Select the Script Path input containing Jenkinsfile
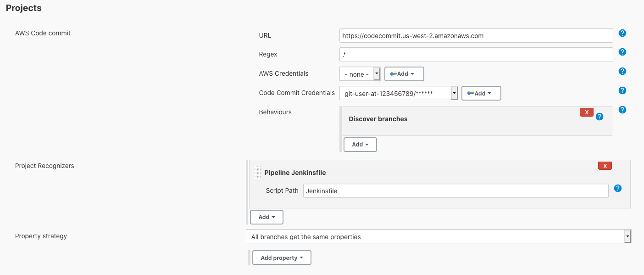The image size is (644, 275). [x=456, y=190]
